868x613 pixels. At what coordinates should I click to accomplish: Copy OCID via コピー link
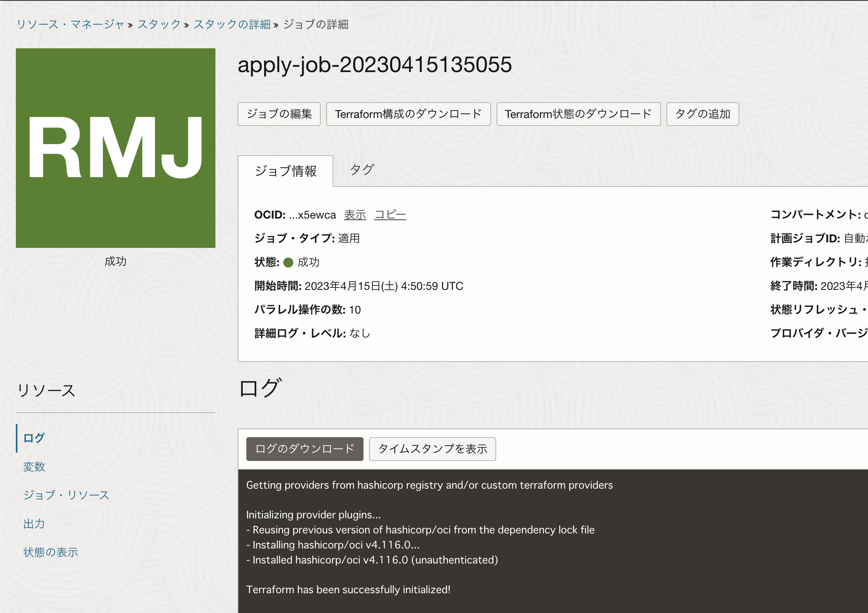coord(390,215)
